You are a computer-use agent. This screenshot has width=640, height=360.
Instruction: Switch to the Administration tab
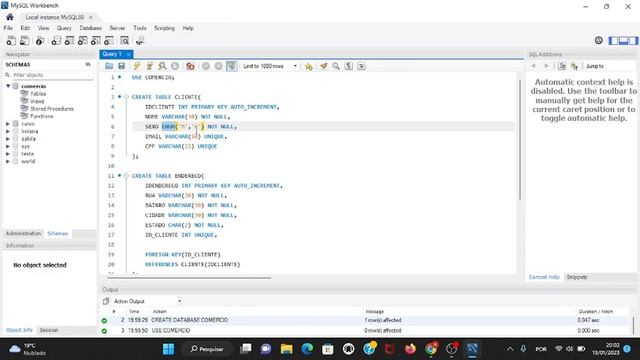23,233
